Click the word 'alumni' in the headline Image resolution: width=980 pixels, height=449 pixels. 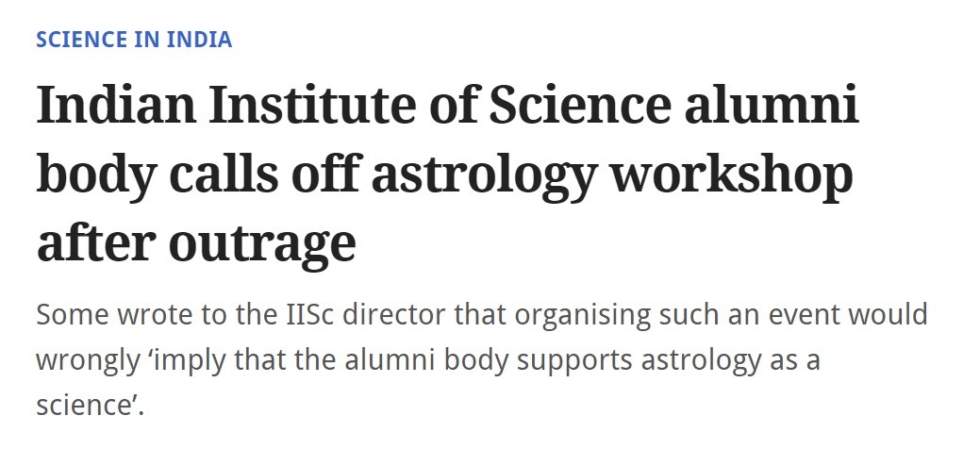click(771, 105)
